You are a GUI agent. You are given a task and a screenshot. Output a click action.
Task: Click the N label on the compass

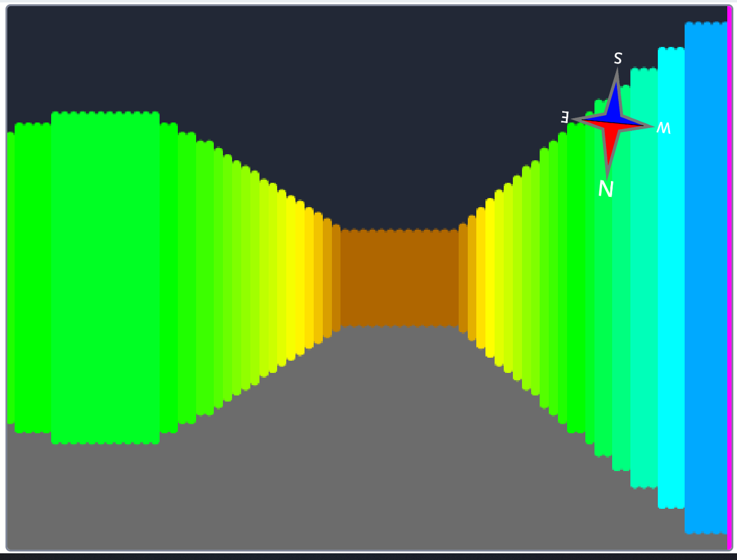click(605, 190)
